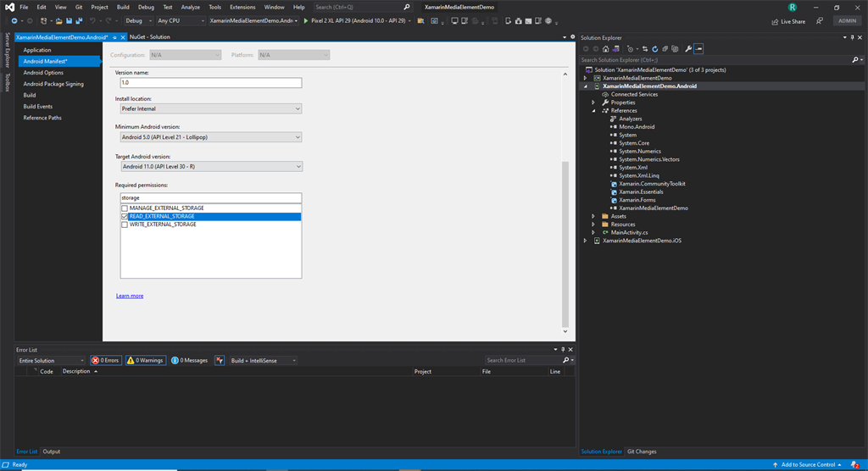This screenshot has width=868, height=471.
Task: Select Android Options in side list
Action: coord(43,73)
